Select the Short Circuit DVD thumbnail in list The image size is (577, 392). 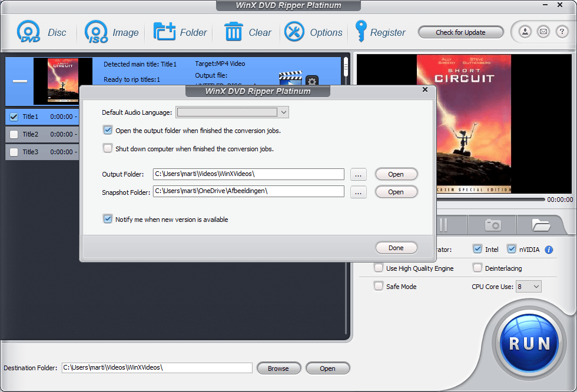coord(63,81)
